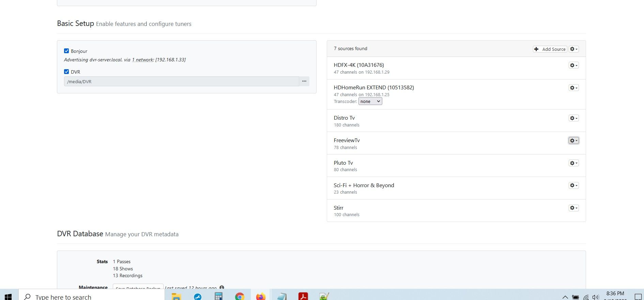Open the Windows Start menu
Image resolution: width=644 pixels, height=300 pixels.
click(8, 296)
